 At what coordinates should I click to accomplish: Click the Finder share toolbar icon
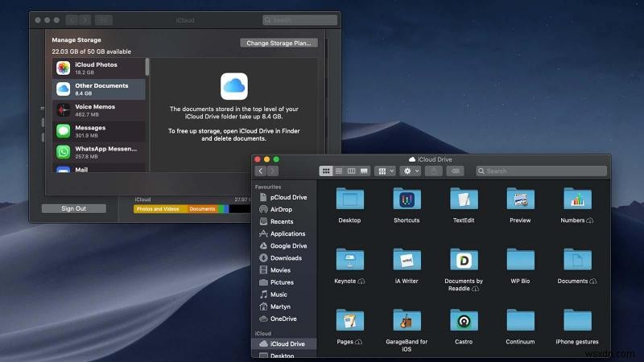click(x=436, y=171)
